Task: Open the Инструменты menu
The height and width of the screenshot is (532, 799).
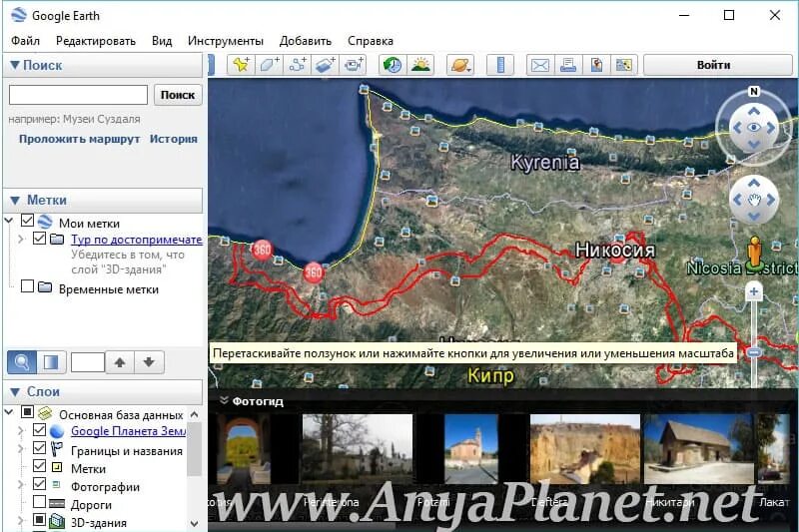Action: click(x=226, y=41)
